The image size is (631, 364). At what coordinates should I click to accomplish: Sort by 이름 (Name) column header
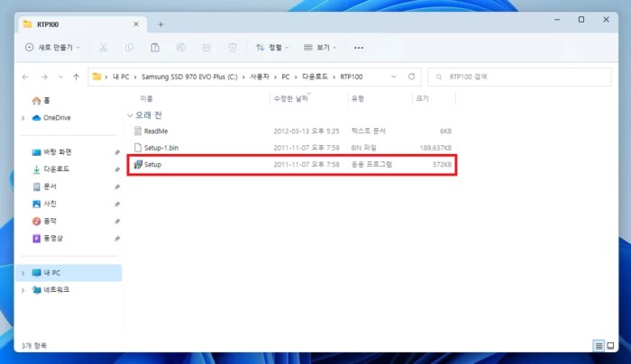point(146,98)
